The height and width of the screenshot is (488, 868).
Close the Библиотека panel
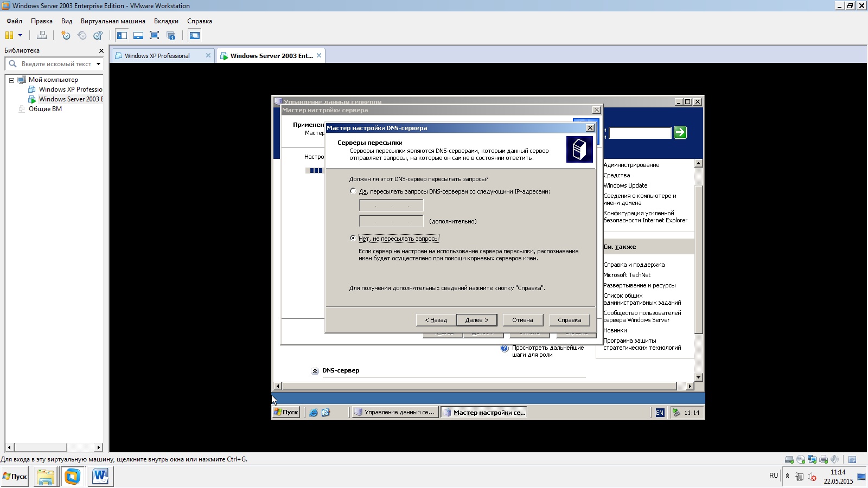point(101,50)
